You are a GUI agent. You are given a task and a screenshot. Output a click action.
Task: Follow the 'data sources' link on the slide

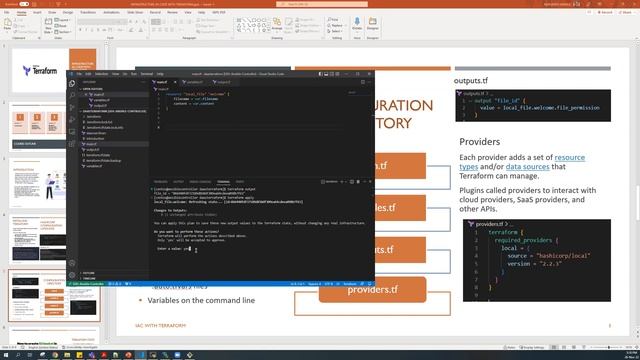click(x=527, y=167)
